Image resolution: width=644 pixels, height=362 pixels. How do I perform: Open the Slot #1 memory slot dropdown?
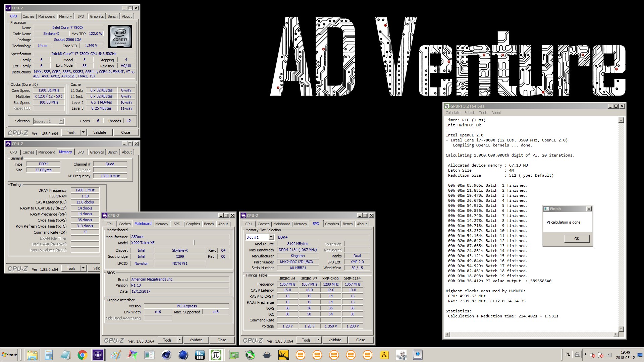pyautogui.click(x=271, y=237)
